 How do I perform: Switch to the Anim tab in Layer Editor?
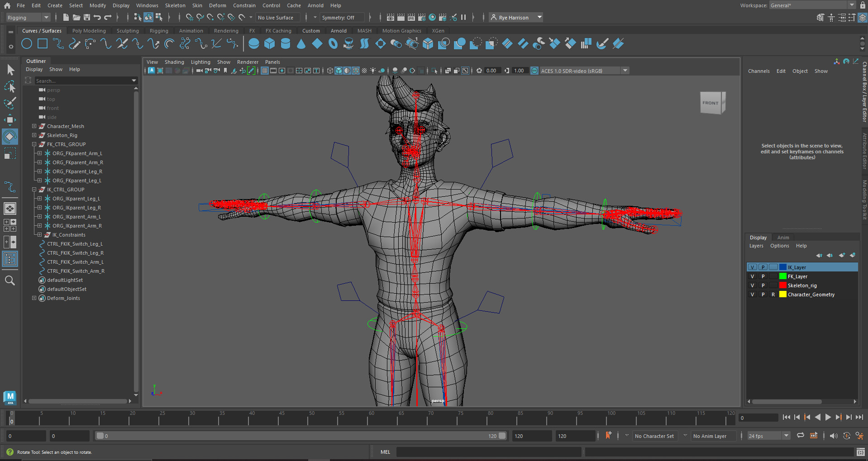point(783,237)
